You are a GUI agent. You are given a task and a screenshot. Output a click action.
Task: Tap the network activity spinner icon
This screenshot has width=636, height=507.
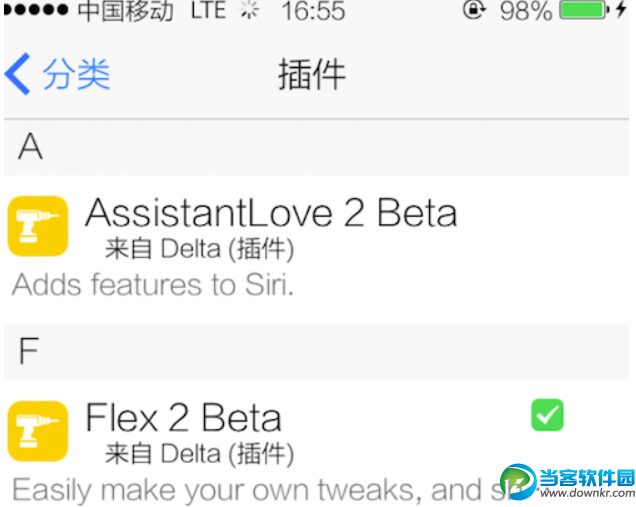pos(249,12)
